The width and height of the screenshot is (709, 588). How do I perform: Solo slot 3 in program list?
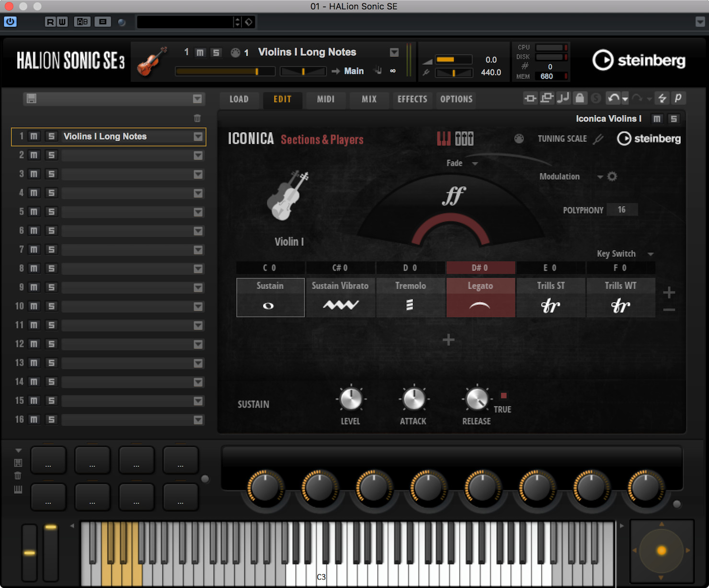pyautogui.click(x=51, y=174)
